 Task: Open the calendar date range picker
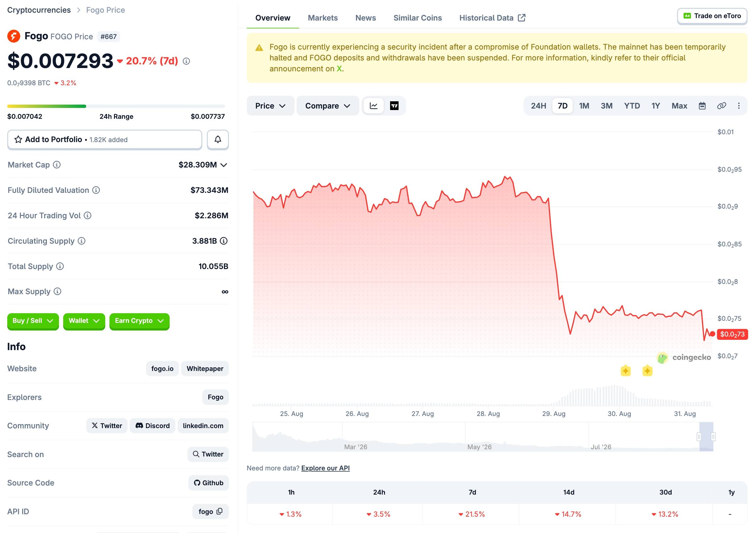702,106
